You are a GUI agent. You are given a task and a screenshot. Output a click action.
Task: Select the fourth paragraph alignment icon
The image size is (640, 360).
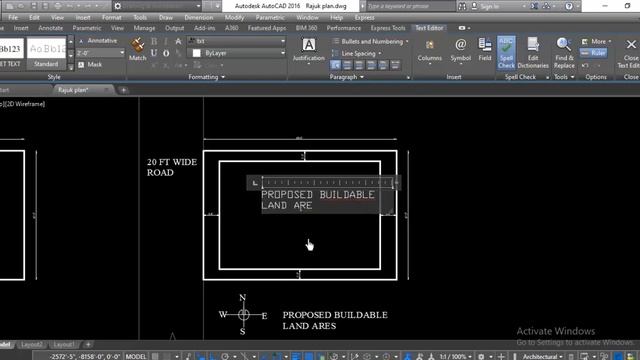371,65
